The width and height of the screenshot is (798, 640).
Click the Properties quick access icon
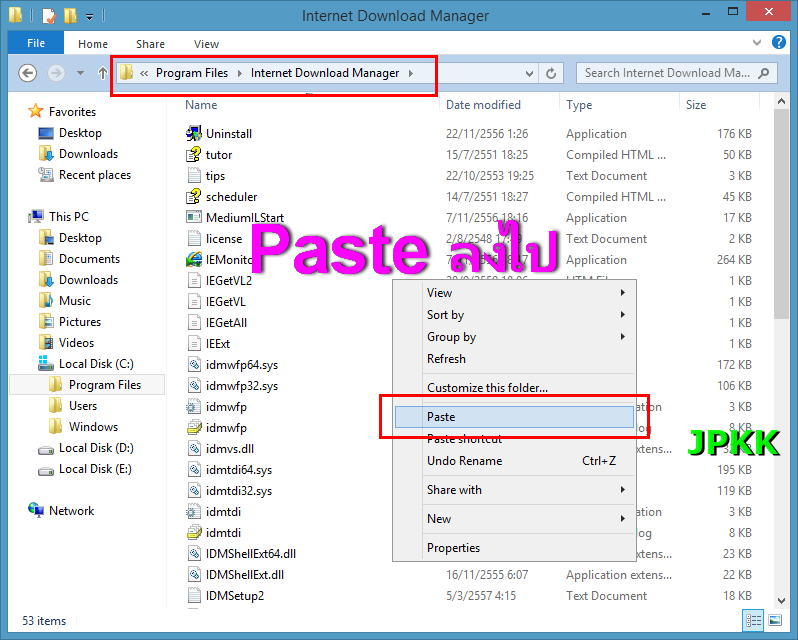tap(49, 16)
